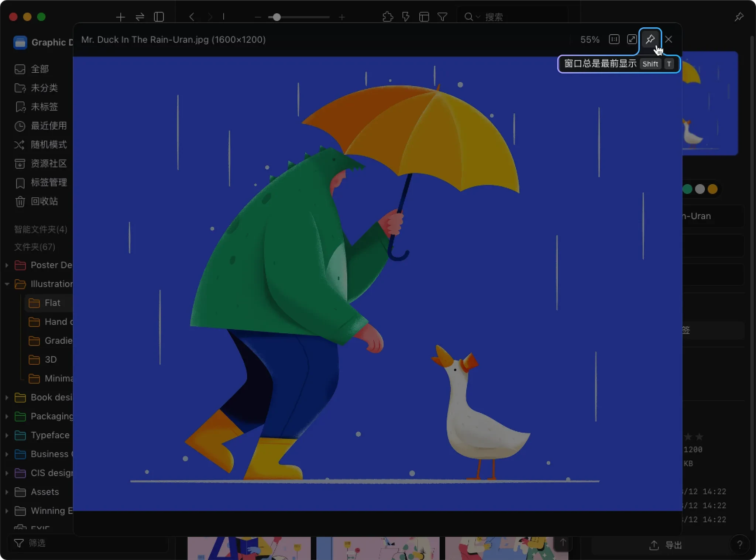Click the Mr. Duck In The Rain-Uran.jpg title
Image resolution: width=756 pixels, height=560 pixels.
145,39
